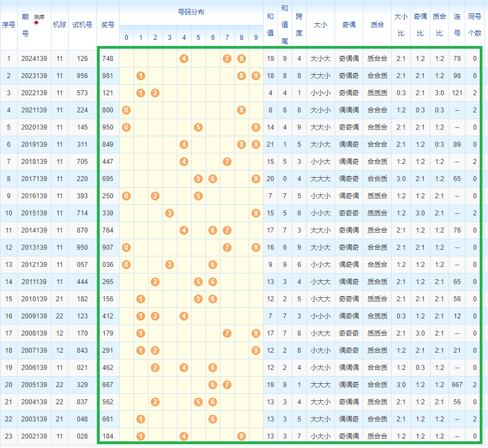Select orange ball 2 in row 2022139
This screenshot has width=488, height=448.
[x=155, y=93]
